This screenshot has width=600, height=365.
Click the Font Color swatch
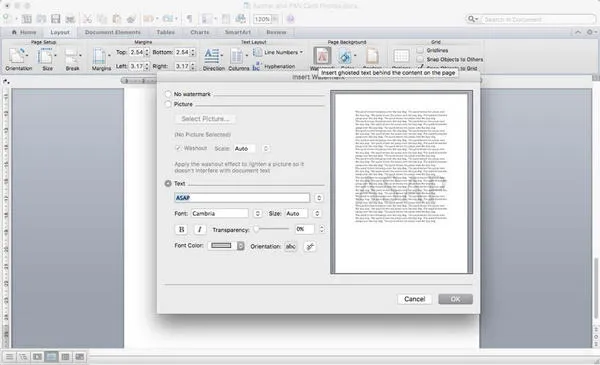click(222, 246)
